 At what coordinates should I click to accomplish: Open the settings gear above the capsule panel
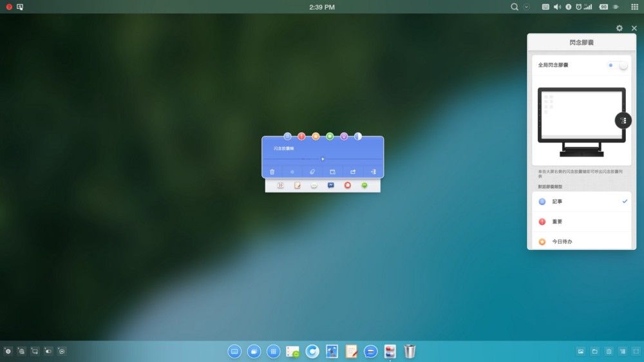point(620,28)
